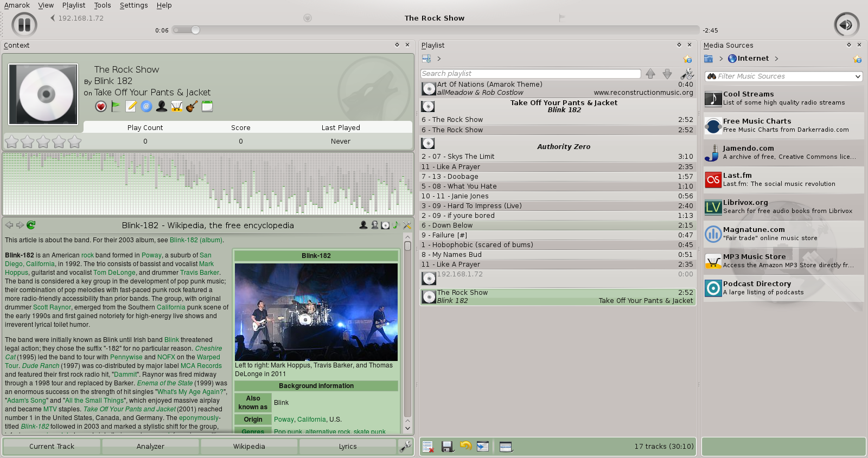
Task: Click the track progress slider knob
Action: click(195, 30)
